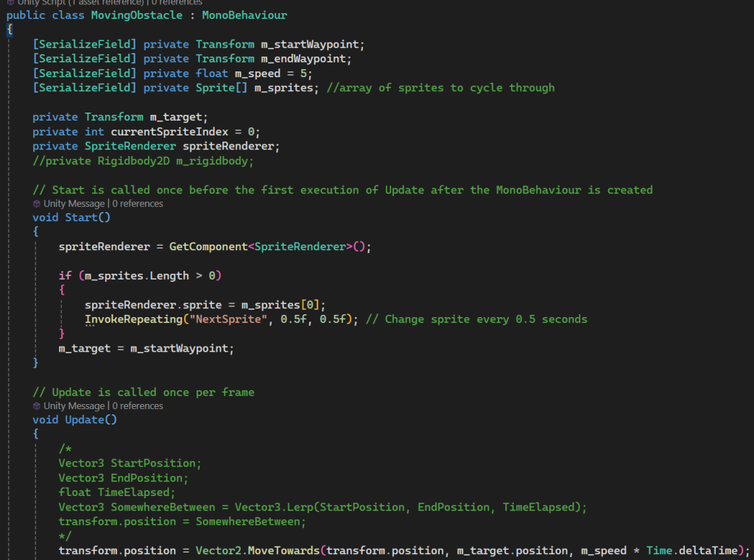
Task: Click the commented-out Rigidbody2D line
Action: 143,161
